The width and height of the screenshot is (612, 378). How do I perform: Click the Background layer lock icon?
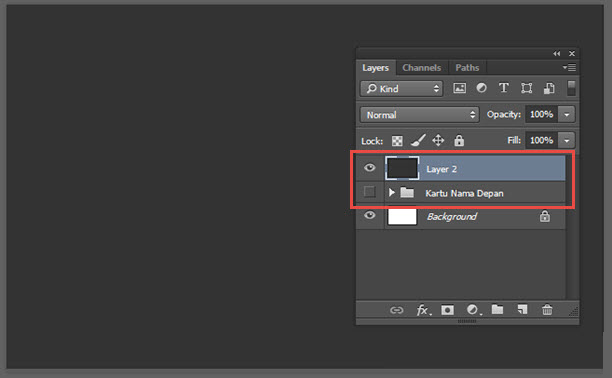click(x=545, y=216)
